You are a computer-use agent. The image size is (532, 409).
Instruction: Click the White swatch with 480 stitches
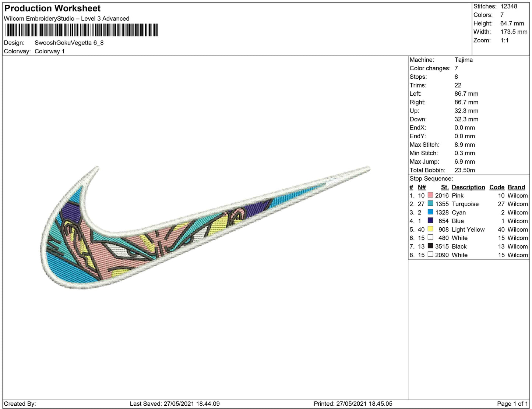click(430, 238)
